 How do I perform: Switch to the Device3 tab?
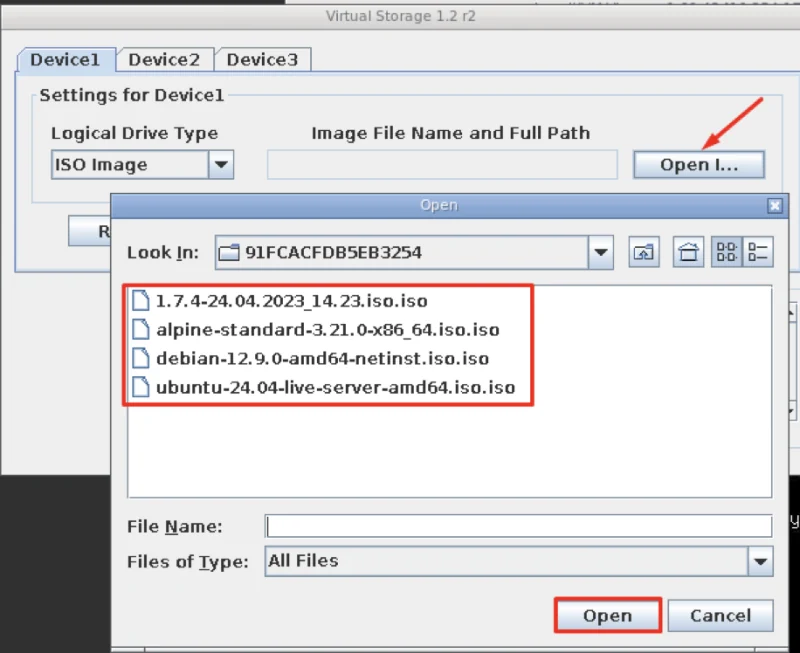(262, 60)
